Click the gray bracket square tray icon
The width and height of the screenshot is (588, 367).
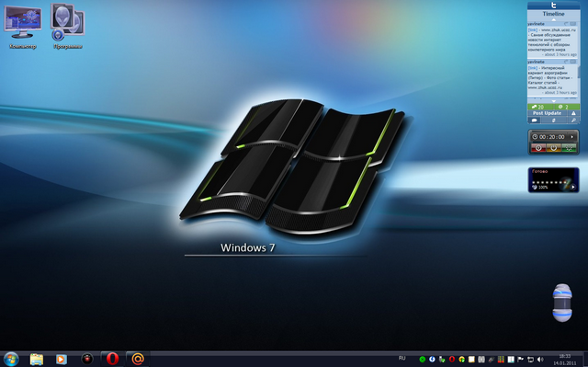(481, 360)
